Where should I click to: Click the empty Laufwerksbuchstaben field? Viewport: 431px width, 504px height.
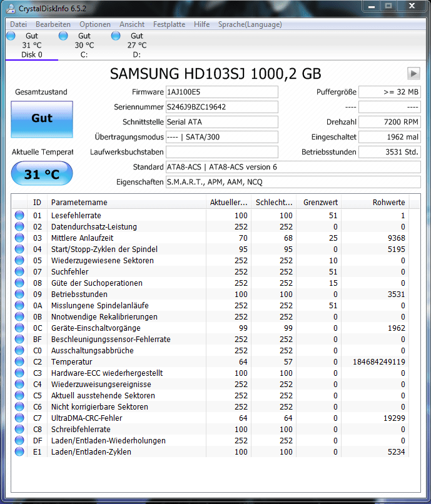click(222, 152)
